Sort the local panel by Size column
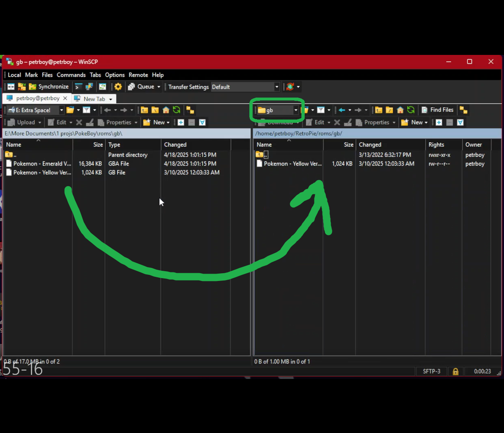 [x=98, y=145]
